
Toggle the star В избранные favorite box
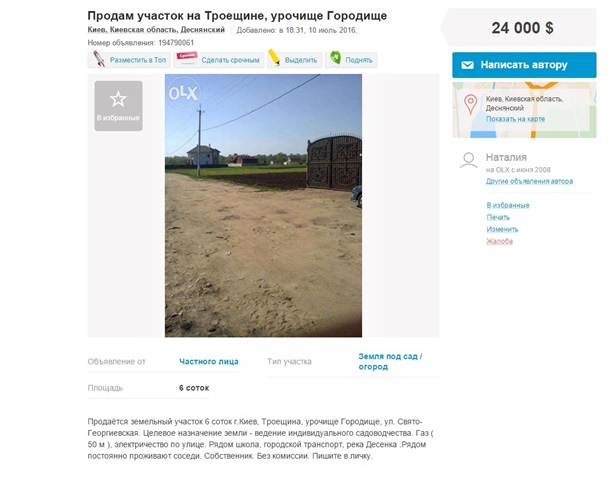click(118, 106)
